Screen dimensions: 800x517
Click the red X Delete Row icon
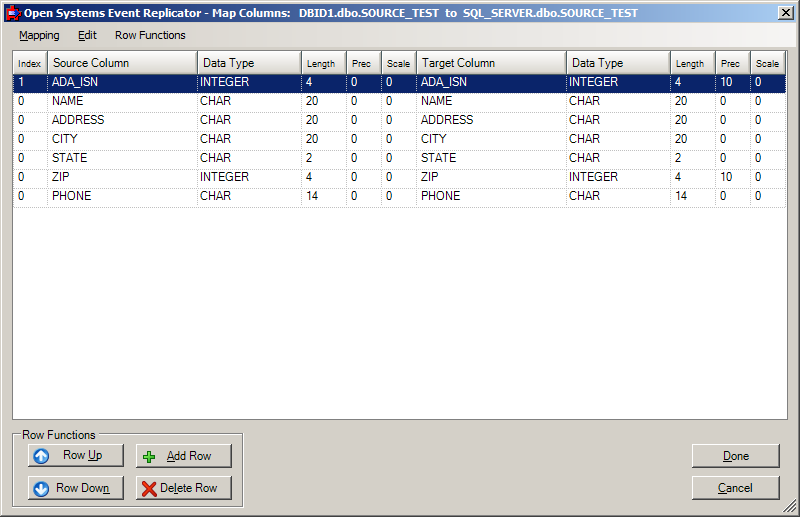coord(149,489)
